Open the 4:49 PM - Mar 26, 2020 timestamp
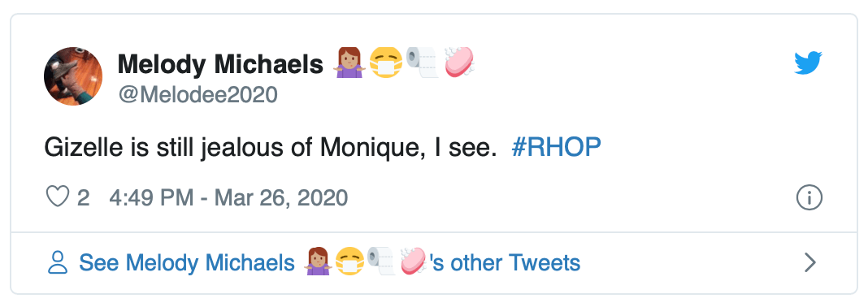The image size is (868, 307). point(228,197)
